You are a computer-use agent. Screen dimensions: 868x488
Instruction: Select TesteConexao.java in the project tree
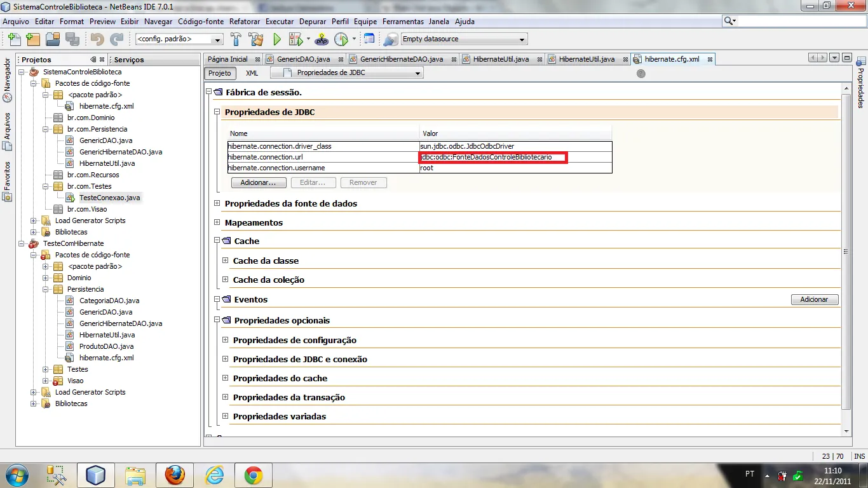(x=109, y=198)
